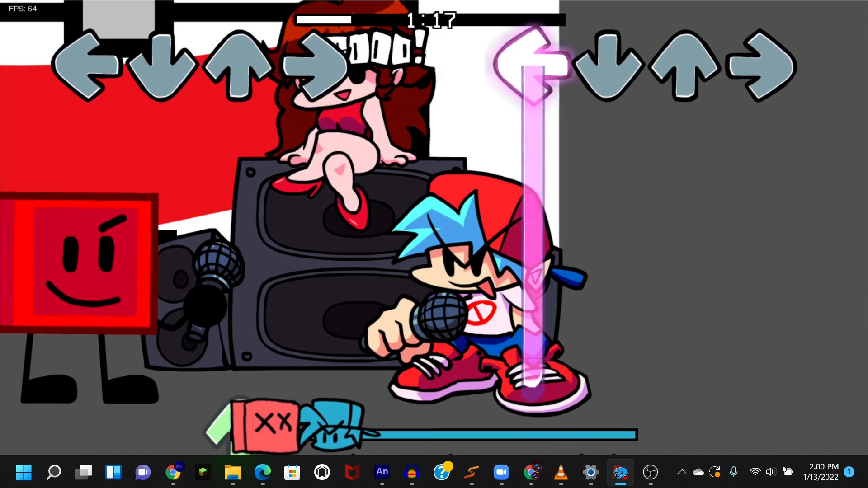This screenshot has height=488, width=868.
Task: Open Task View from the taskbar
Action: pyautogui.click(x=84, y=473)
